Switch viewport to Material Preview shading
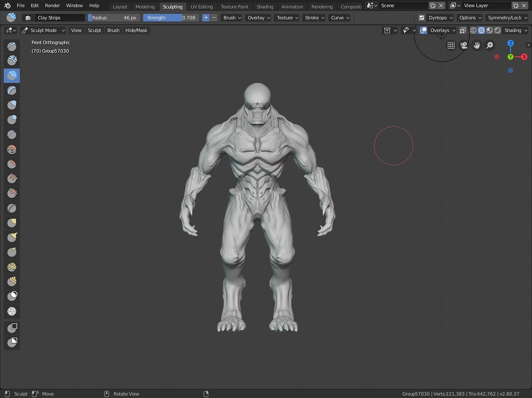The image size is (532, 398). pos(489,30)
